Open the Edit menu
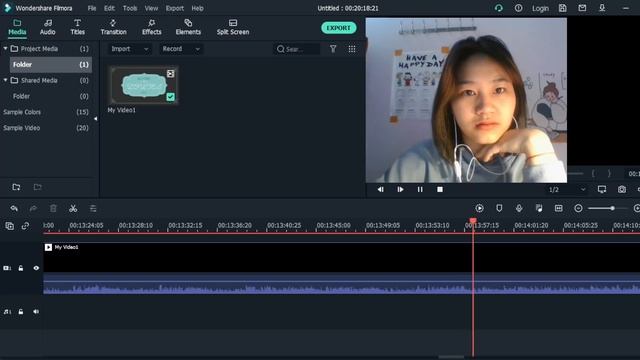640x360 pixels. click(109, 8)
